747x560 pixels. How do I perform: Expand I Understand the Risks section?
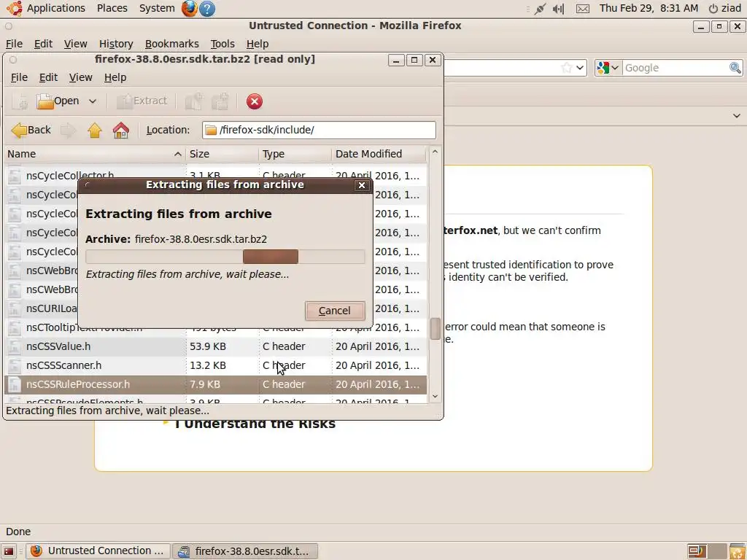(255, 424)
